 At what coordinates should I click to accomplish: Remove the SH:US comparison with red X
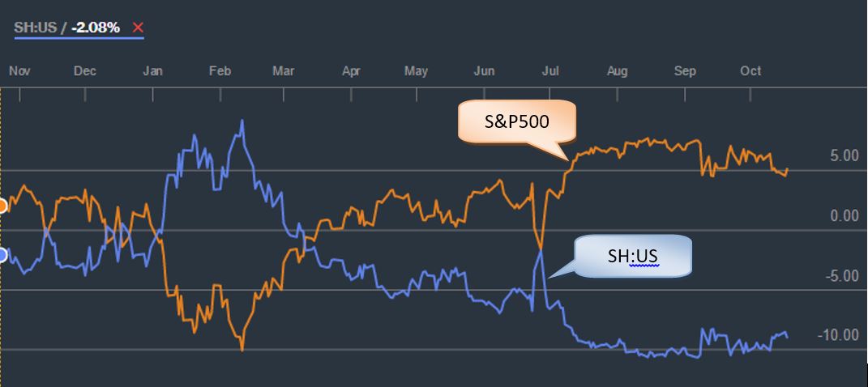coord(138,28)
